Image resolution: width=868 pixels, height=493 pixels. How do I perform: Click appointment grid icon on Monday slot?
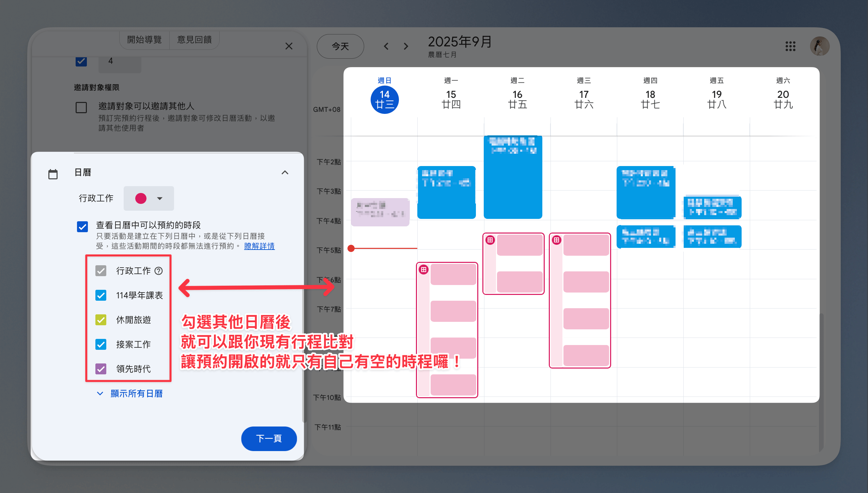pos(424,270)
